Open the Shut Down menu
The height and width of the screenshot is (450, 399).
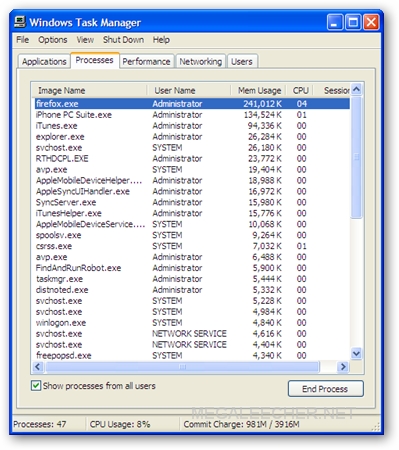[123, 40]
